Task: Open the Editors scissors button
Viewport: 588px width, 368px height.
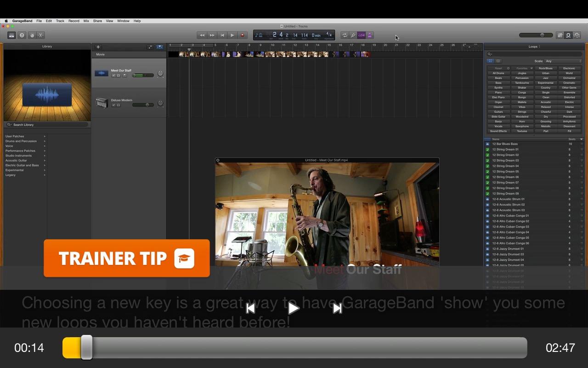Action: 40,35
